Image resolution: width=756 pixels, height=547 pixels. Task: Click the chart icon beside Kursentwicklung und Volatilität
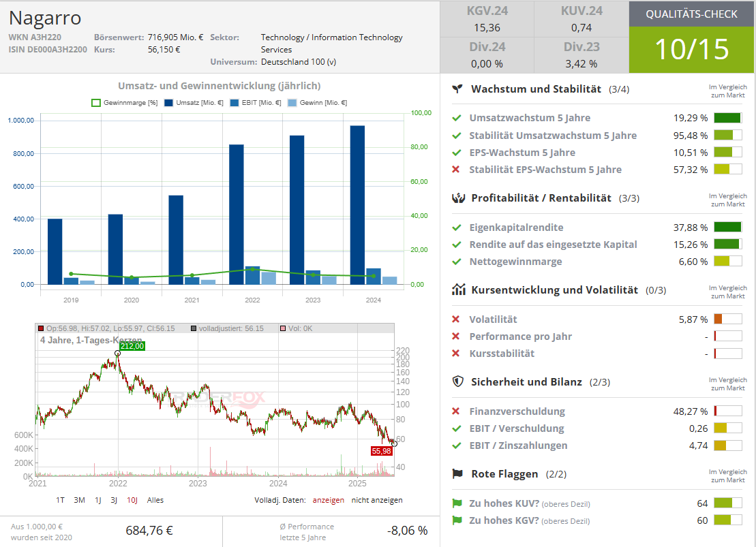pyautogui.click(x=458, y=290)
